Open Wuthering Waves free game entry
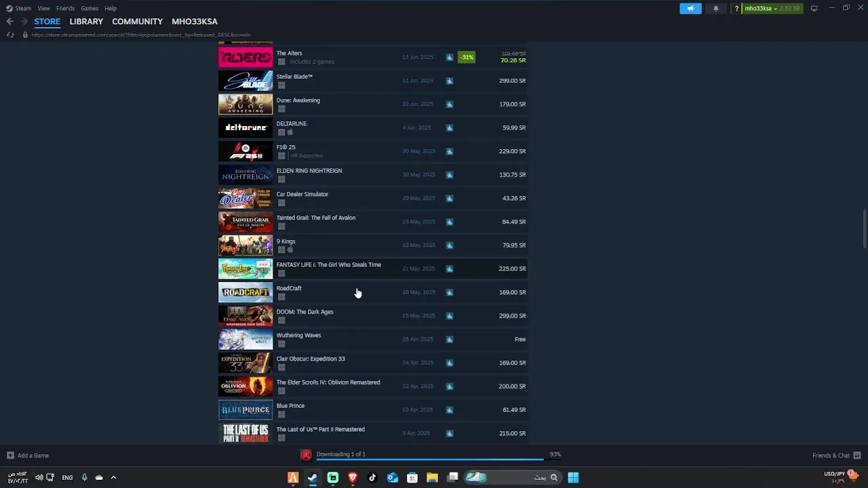Image resolution: width=868 pixels, height=488 pixels. 373,339
